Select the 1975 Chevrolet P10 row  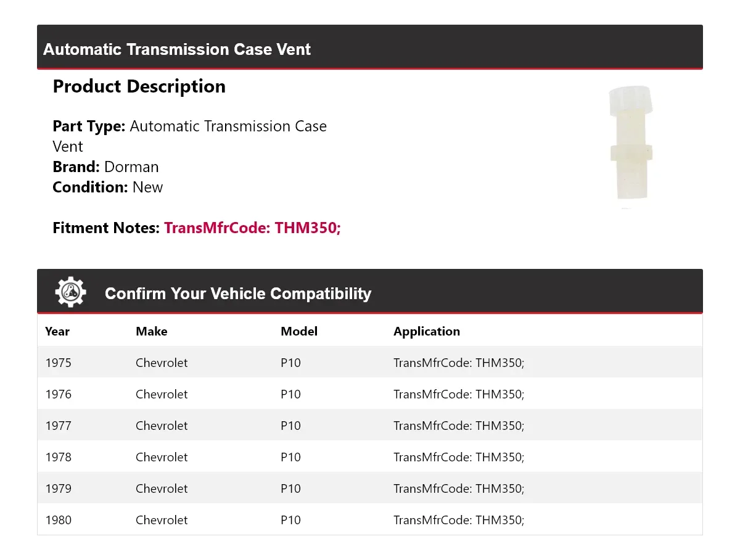[370, 362]
